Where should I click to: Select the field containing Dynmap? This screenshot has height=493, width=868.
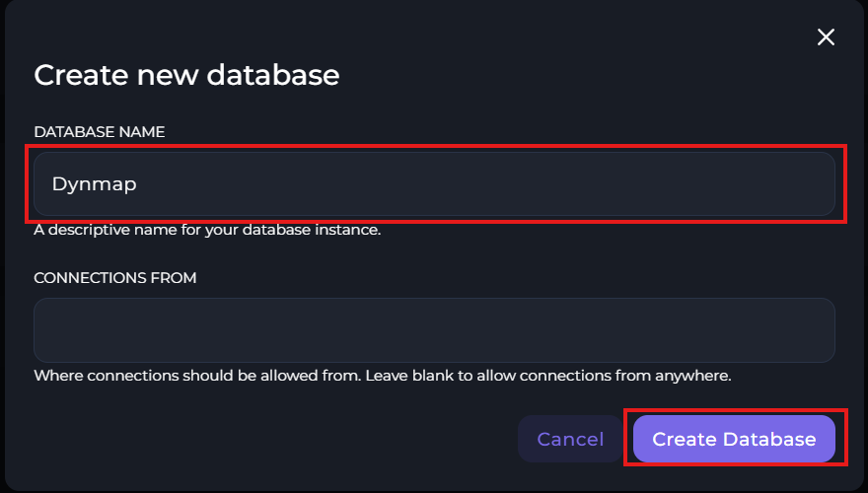(x=434, y=183)
